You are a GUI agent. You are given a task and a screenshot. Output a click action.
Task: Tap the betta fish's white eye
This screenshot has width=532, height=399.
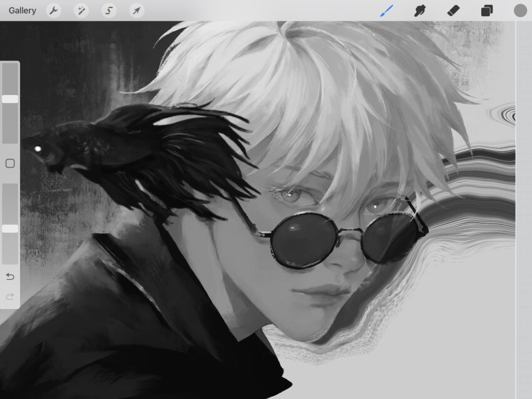39,149
